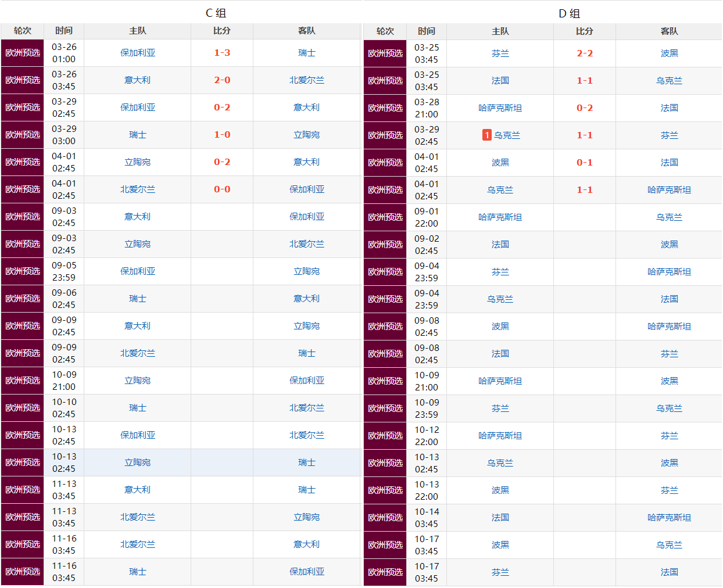The height and width of the screenshot is (588, 723).
Task: Click 哈萨克斯坦 home team in 10-09 21:00 match
Action: pyautogui.click(x=500, y=381)
